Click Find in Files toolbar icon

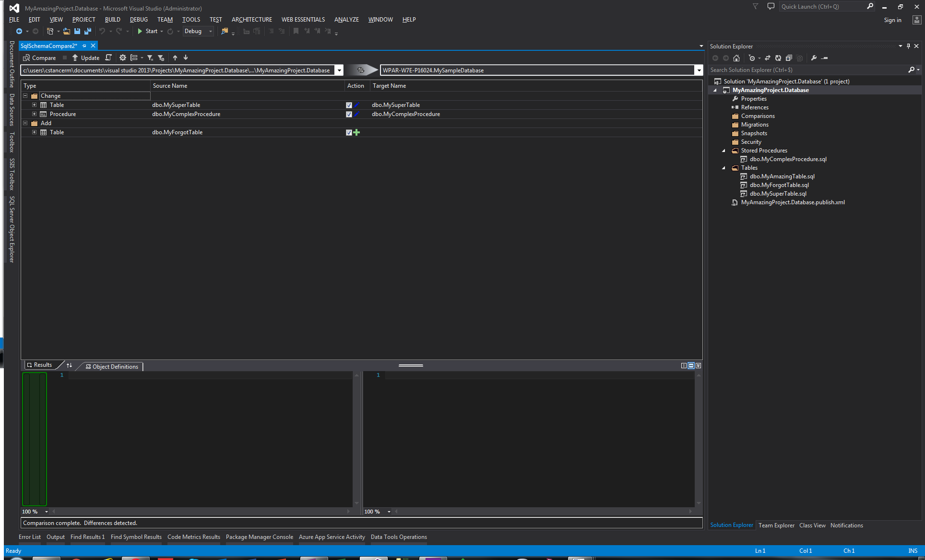pos(225,31)
